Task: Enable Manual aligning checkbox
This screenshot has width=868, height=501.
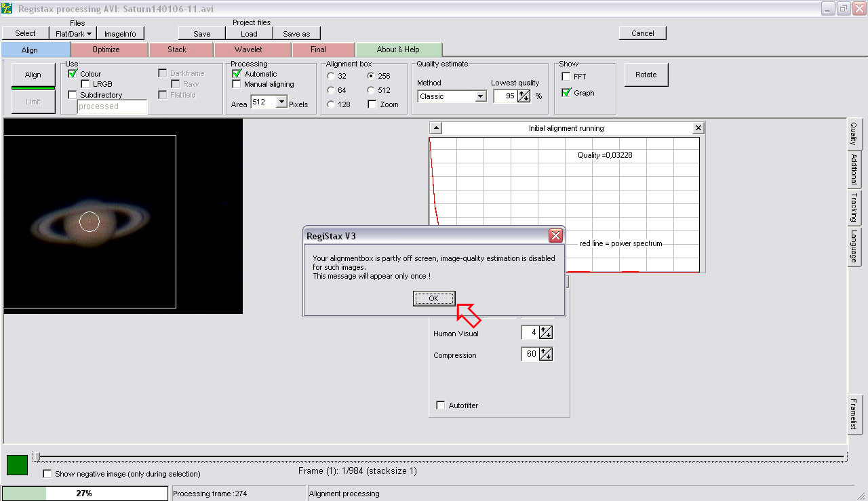Action: click(237, 84)
